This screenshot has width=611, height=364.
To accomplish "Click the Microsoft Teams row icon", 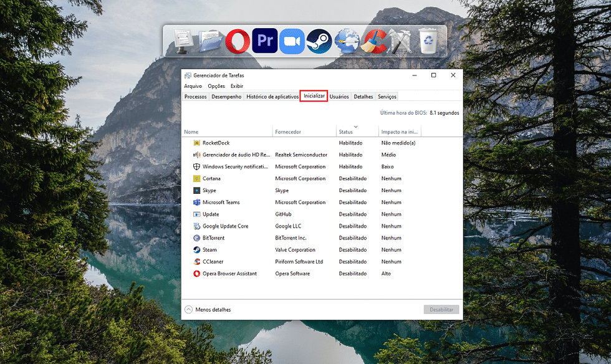I will [197, 203].
